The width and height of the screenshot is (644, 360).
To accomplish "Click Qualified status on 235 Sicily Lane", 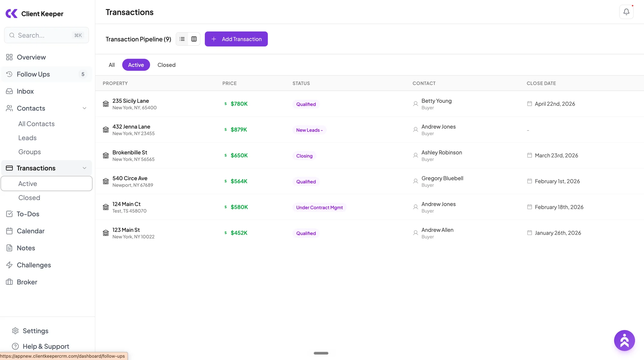I will click(x=306, y=104).
